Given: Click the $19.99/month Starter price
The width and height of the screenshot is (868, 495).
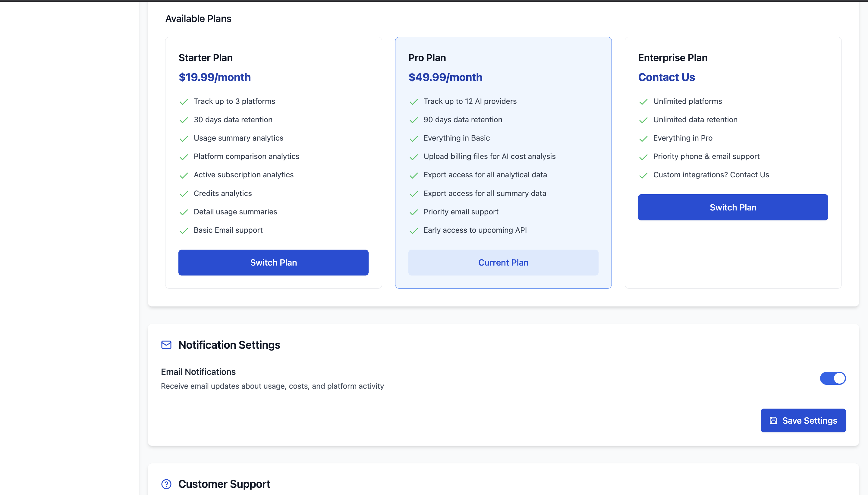Looking at the screenshot, I should point(215,77).
